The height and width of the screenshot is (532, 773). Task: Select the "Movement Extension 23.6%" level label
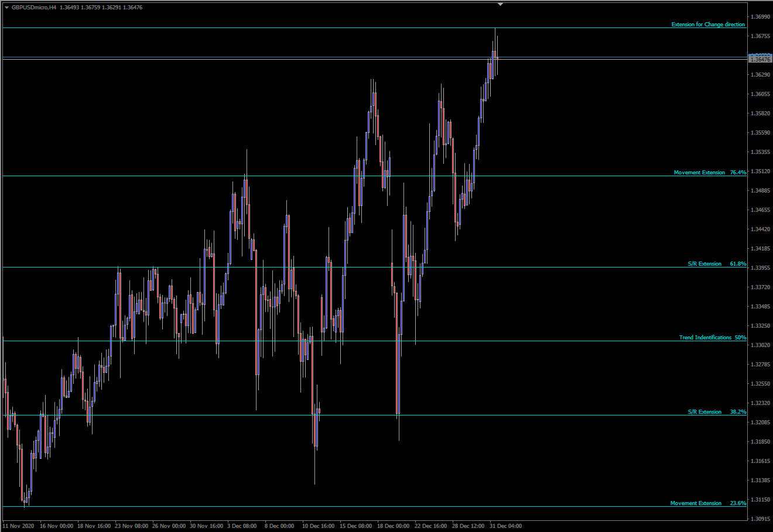coord(708,503)
